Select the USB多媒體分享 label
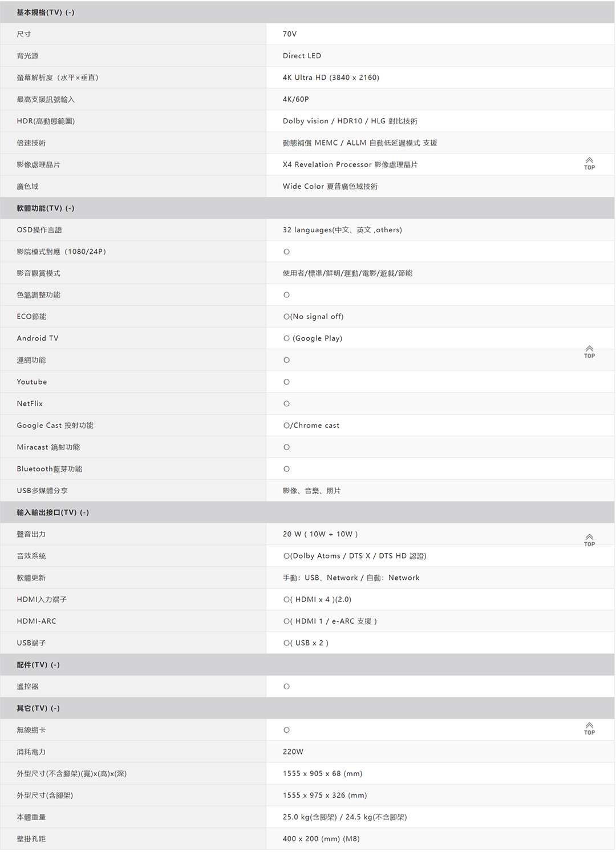 [x=42, y=491]
